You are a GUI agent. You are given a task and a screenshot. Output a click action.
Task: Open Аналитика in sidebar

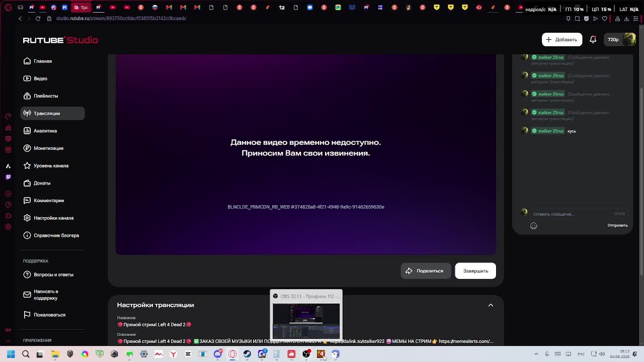(x=52, y=131)
